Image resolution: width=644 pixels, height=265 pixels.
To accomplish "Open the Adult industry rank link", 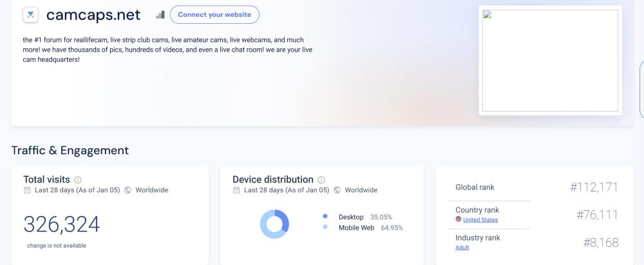I will pyautogui.click(x=462, y=248).
